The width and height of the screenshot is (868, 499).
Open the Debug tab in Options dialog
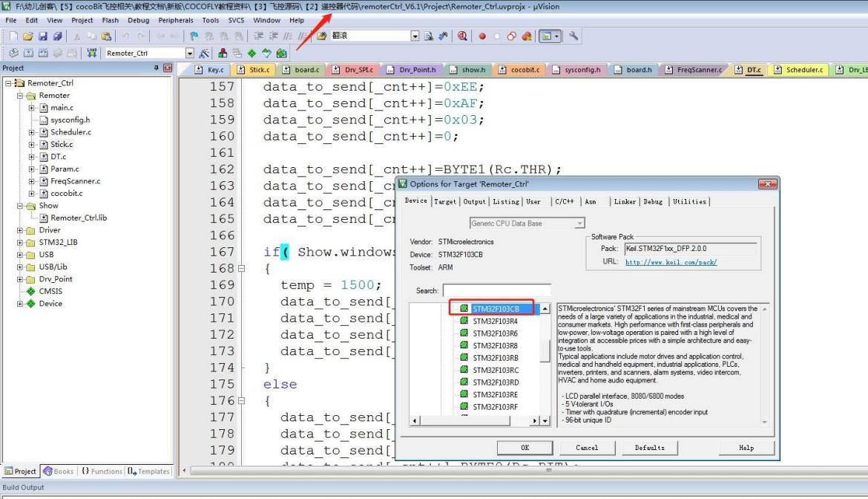pos(653,201)
